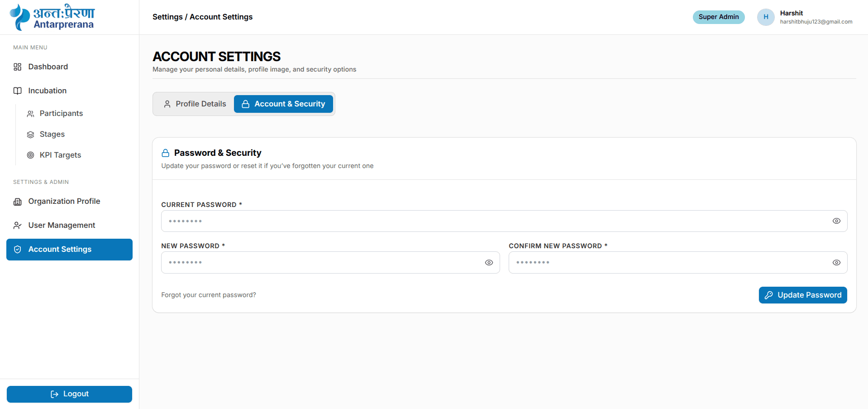
Task: Focus the Confirm New Password field
Action: (678, 263)
